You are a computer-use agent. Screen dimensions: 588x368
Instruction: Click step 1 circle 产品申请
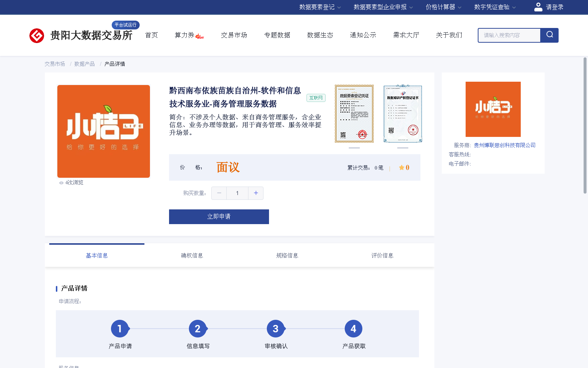click(120, 329)
